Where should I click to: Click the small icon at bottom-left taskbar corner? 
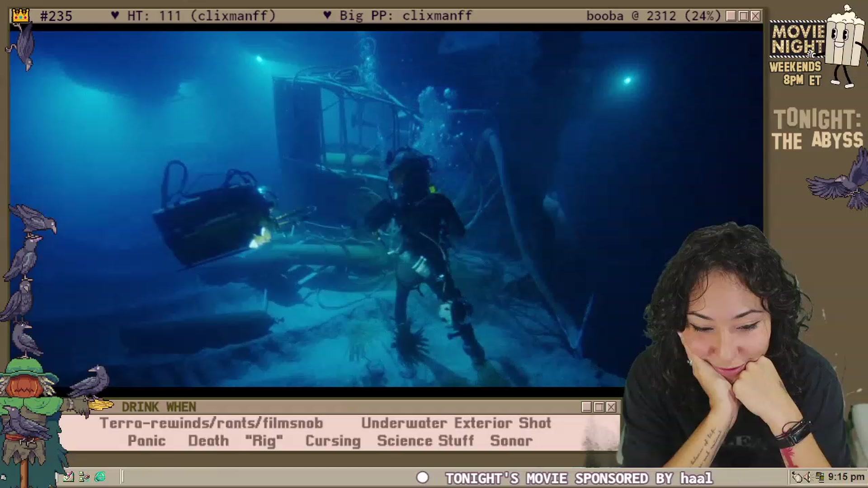(x=4, y=477)
